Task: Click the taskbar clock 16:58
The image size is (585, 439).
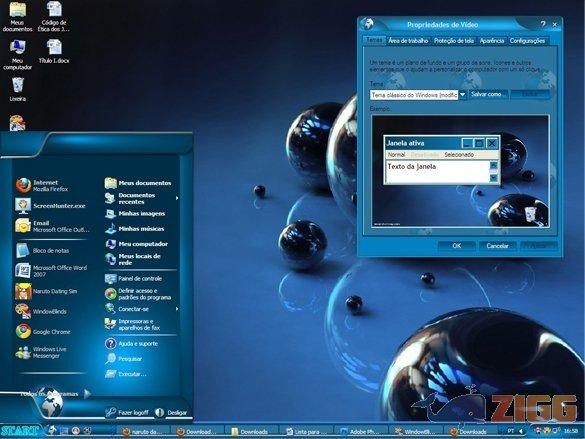Action: tap(571, 431)
